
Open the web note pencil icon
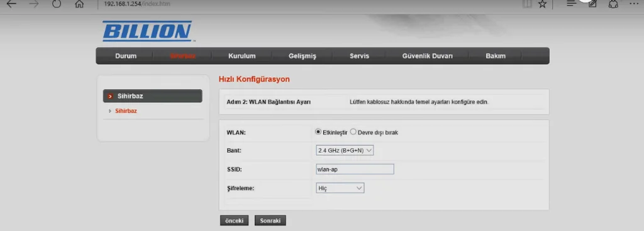tap(592, 4)
